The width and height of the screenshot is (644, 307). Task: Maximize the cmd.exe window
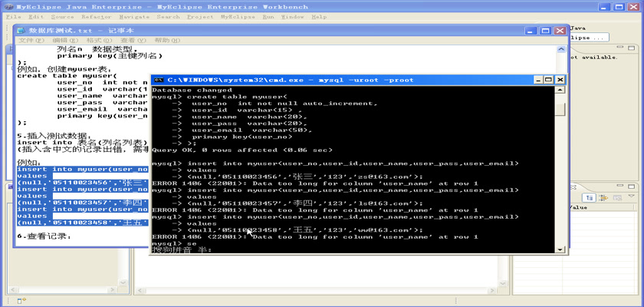pos(548,80)
